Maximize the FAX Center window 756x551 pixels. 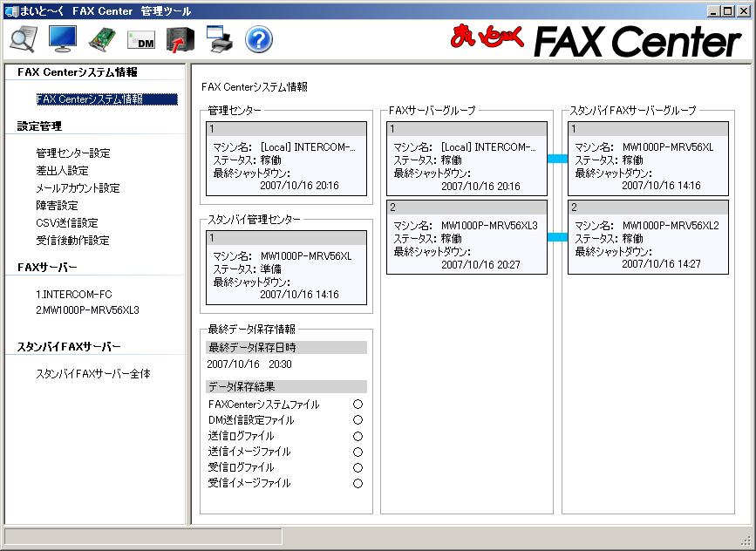point(728,11)
